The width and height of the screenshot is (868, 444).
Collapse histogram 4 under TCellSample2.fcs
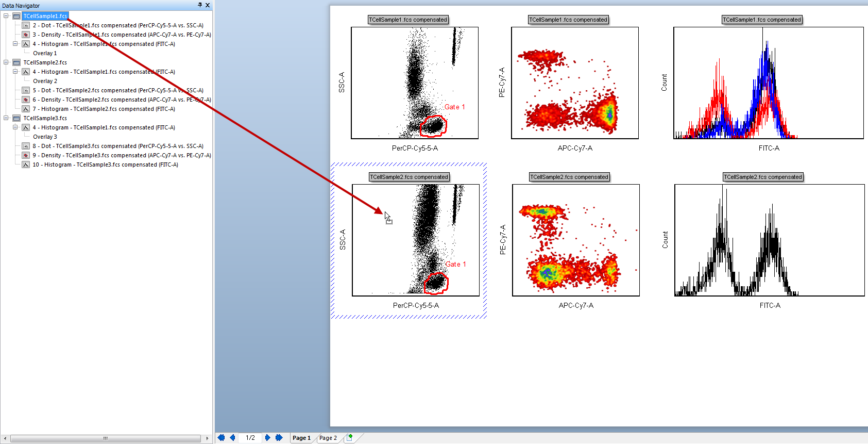(15, 72)
